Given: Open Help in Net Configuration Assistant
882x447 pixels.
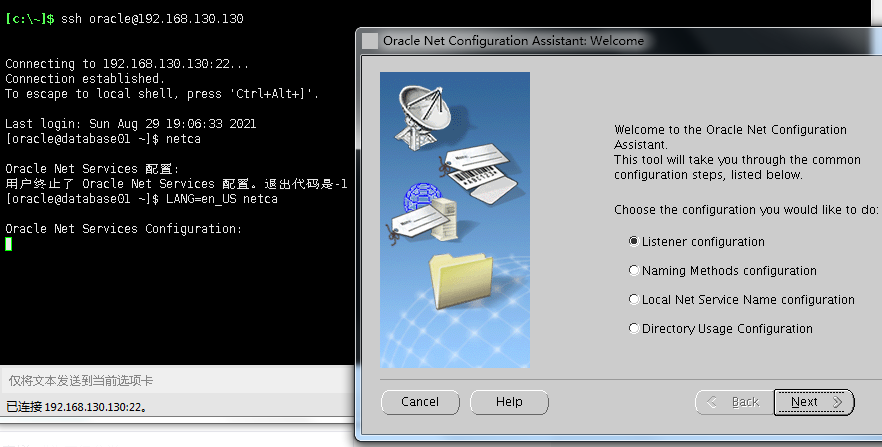Looking at the screenshot, I should click(509, 402).
